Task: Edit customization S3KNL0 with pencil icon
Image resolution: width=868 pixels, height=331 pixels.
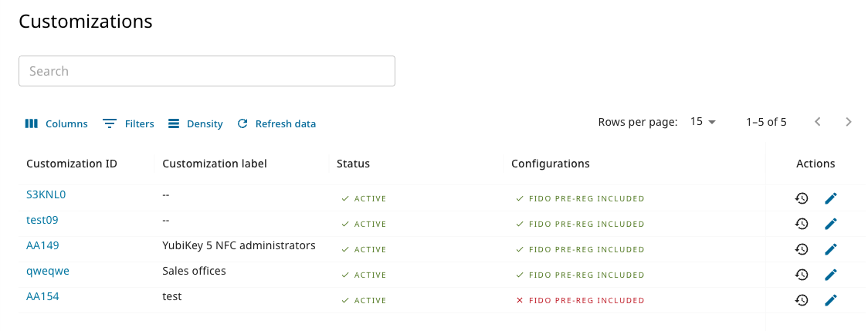Action: pyautogui.click(x=831, y=198)
